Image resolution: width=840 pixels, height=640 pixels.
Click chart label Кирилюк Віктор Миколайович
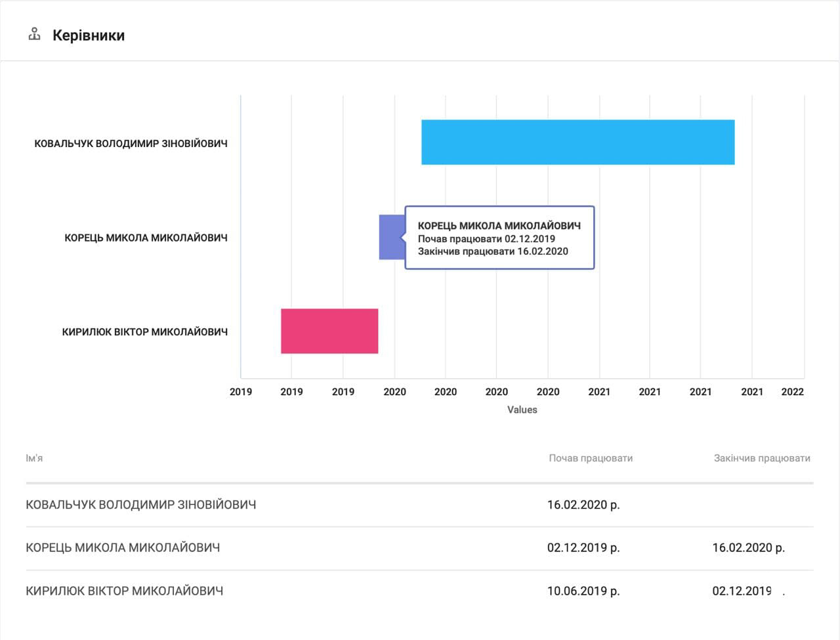click(144, 331)
